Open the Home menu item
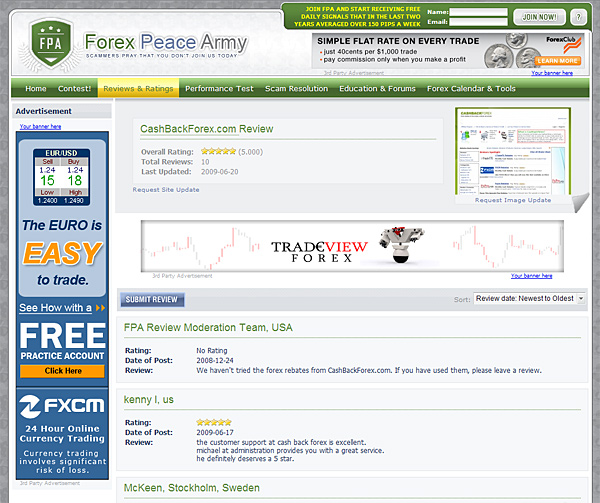 tap(36, 89)
